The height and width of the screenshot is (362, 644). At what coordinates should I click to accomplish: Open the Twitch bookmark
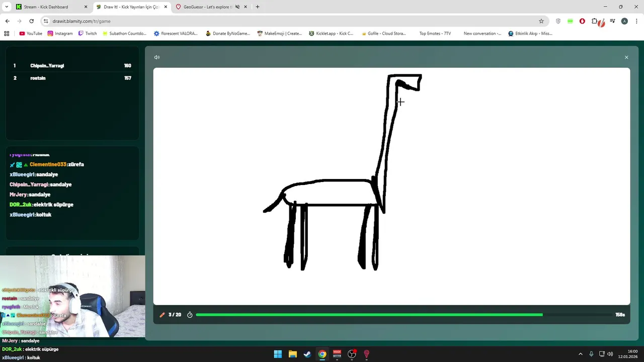(88, 34)
